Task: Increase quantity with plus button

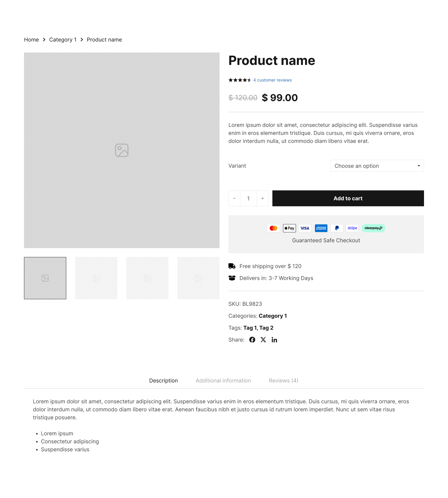Action: pyautogui.click(x=263, y=198)
